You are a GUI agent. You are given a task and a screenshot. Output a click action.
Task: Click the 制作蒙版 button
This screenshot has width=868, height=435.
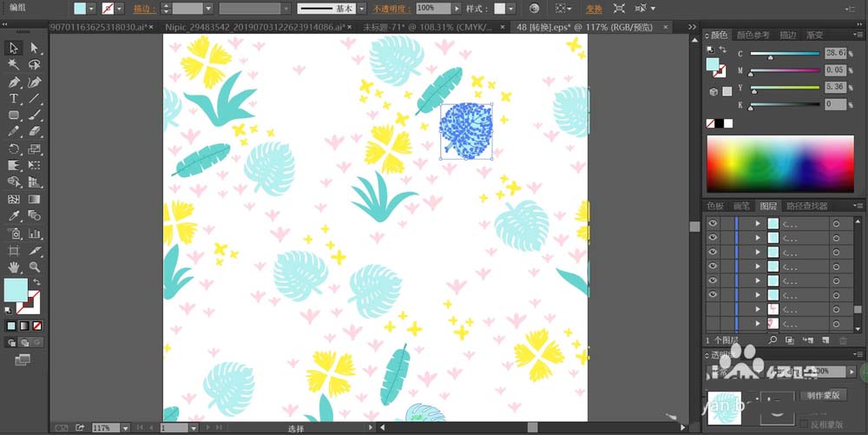click(x=823, y=395)
